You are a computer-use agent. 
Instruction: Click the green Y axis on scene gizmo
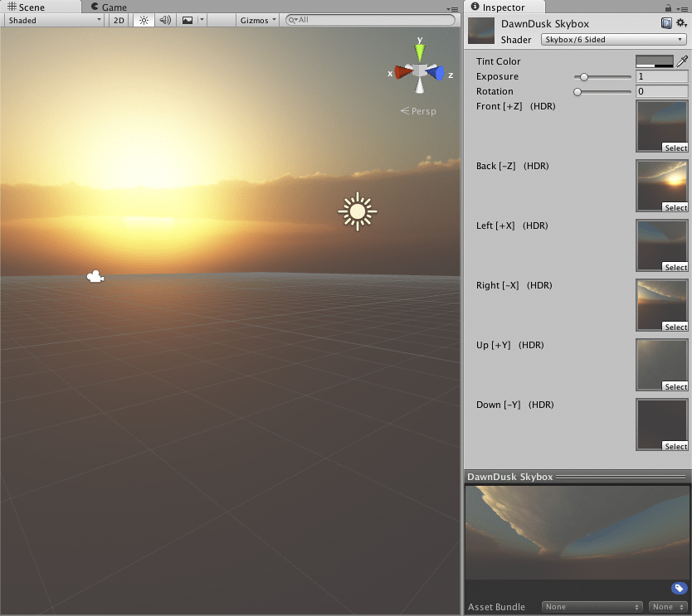pos(420,51)
